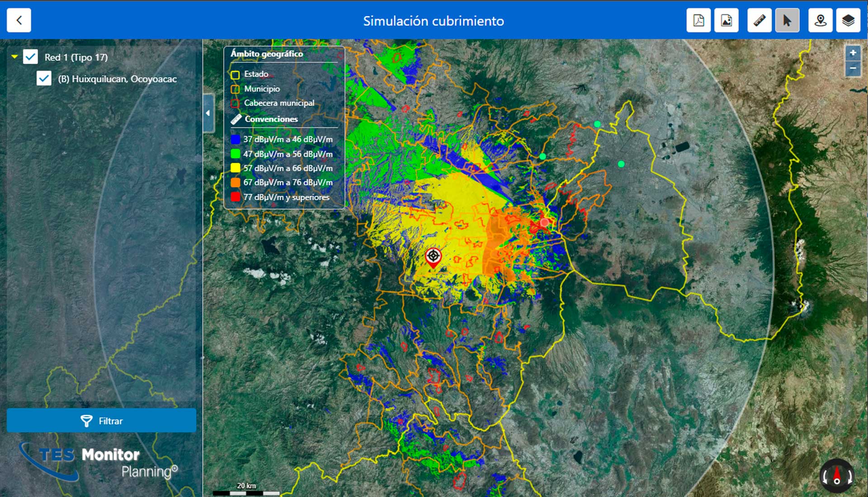868x497 pixels.
Task: Activate the pointer selection tool
Action: (787, 20)
